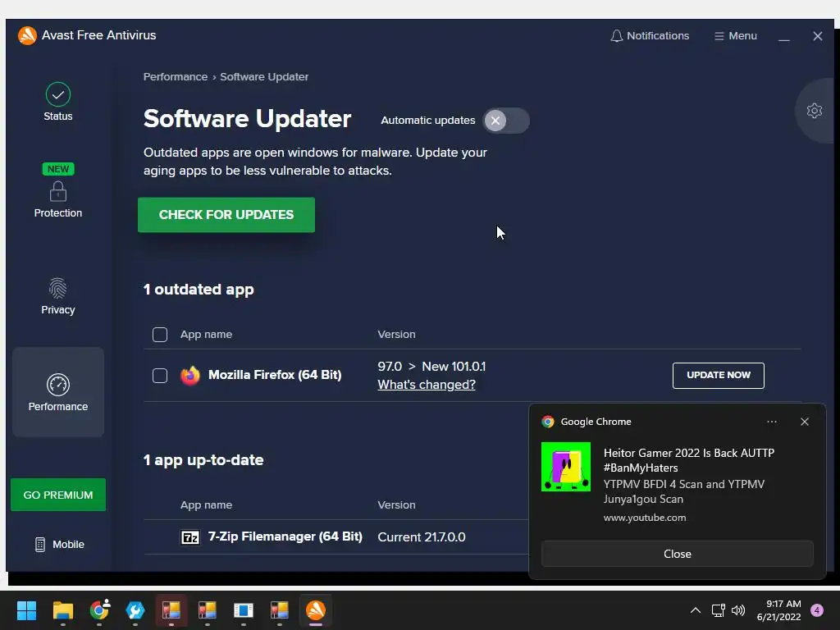
Task: Open the Windows Start menu
Action: coord(26,610)
